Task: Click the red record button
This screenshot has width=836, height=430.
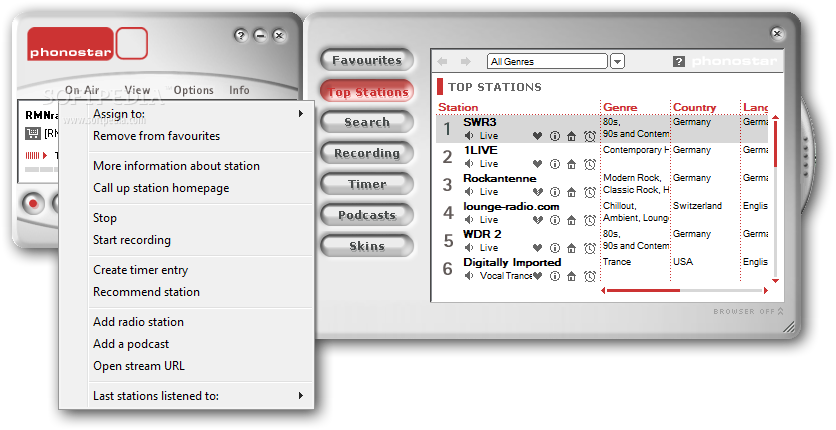Action: click(x=33, y=203)
